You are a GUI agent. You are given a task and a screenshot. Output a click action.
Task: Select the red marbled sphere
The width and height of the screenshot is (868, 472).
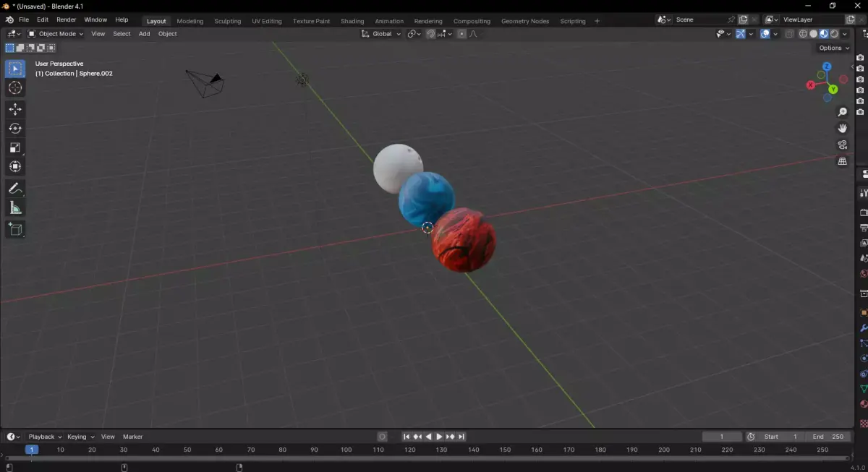[464, 241]
